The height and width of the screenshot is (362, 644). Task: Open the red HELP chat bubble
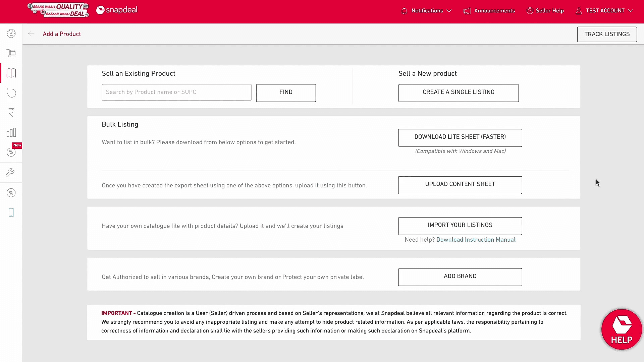pos(621,329)
